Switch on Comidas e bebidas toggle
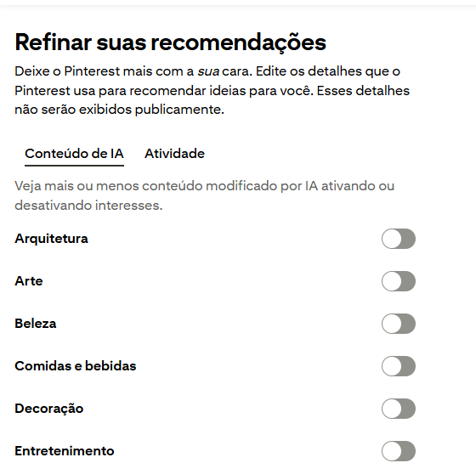 point(399,366)
